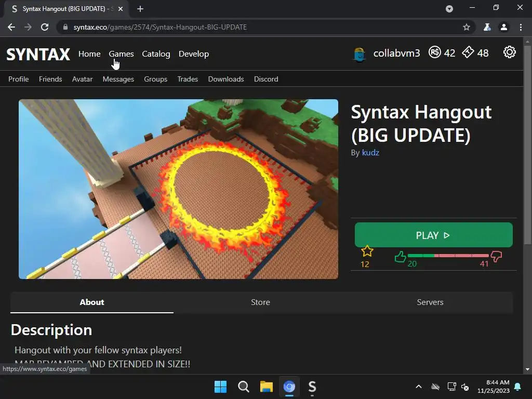Open the settings gear icon
532x399 pixels.
[509, 52]
